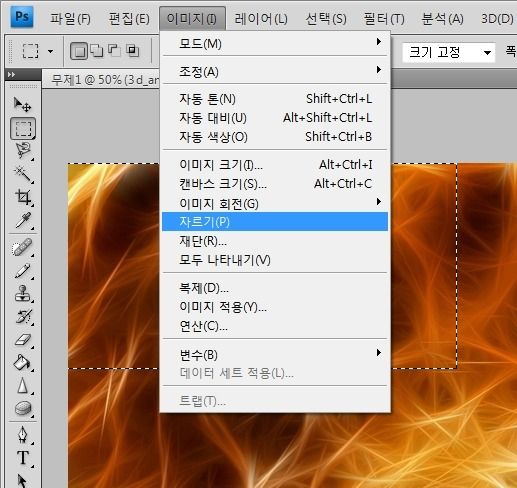
Task: Open tool preset picker dropdown arrow
Action: [50, 51]
